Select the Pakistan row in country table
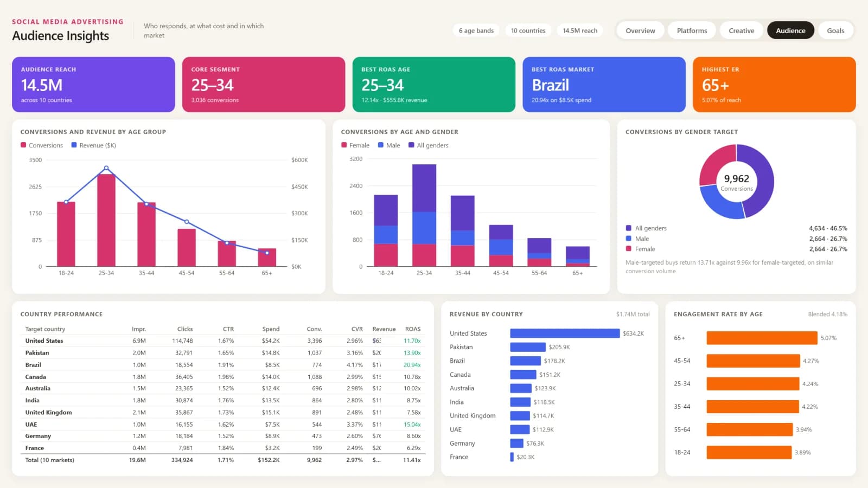868x488 pixels. coord(223,352)
